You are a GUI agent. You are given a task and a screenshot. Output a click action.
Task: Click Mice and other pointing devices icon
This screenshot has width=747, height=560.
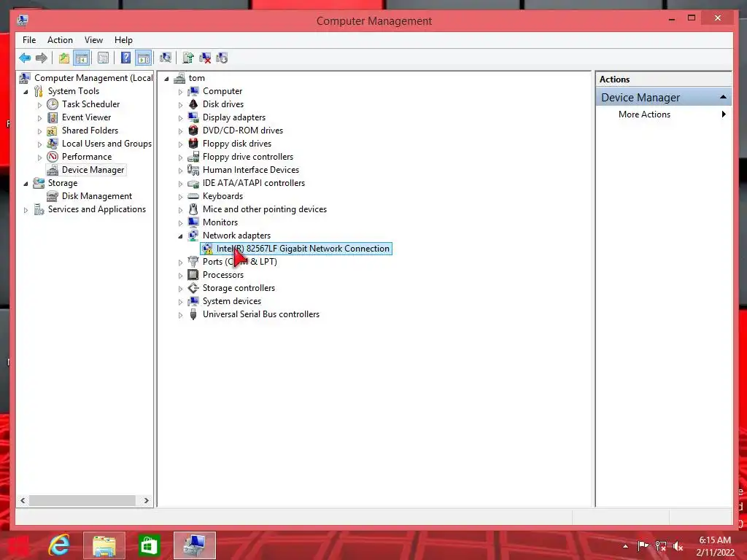tap(193, 209)
